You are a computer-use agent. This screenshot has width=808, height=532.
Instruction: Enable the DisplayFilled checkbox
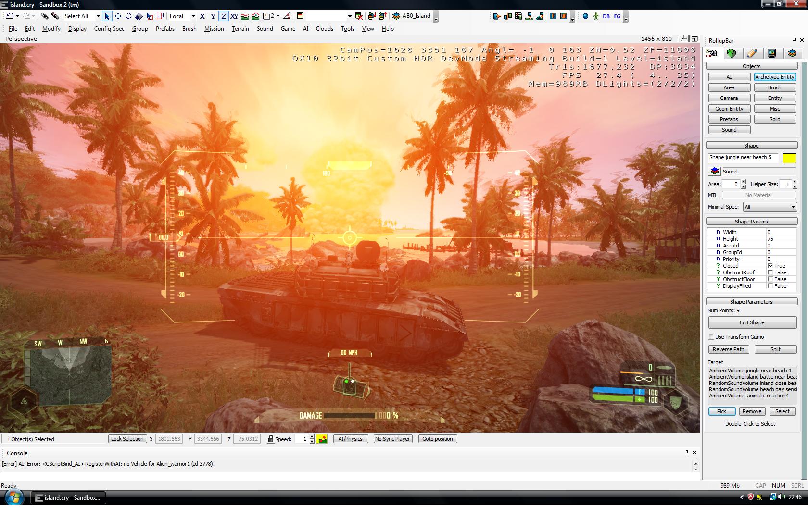click(770, 286)
